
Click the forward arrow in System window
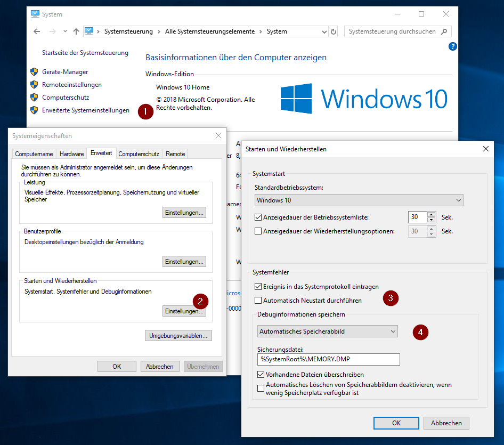tap(53, 31)
